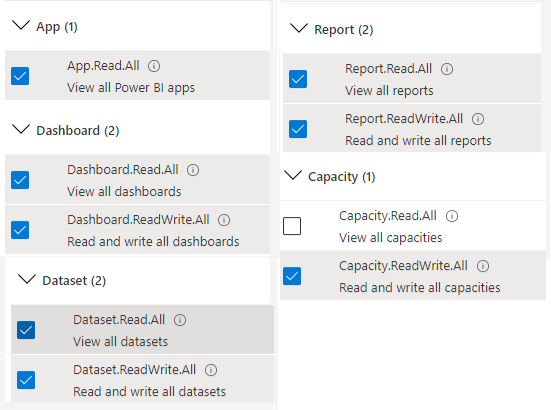Open info icon beside Capacity.ReadWrite.All
Viewport: 551px width, 410px height.
(483, 266)
